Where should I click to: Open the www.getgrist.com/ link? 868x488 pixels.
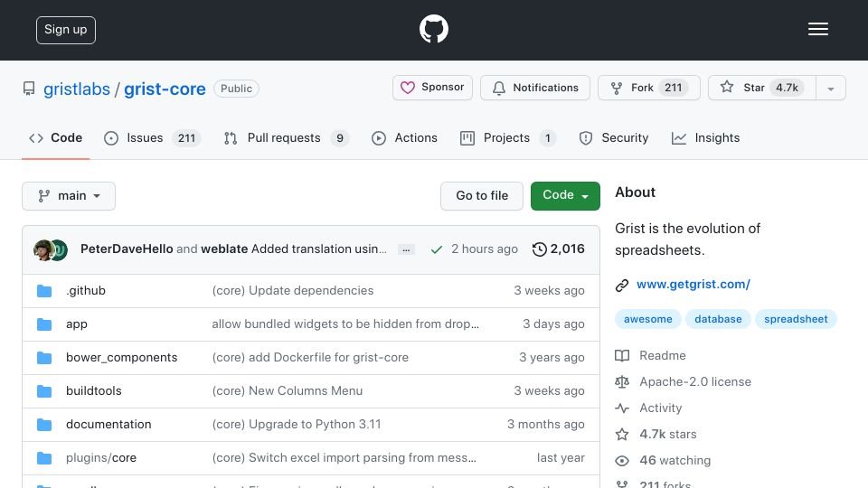[x=693, y=285]
